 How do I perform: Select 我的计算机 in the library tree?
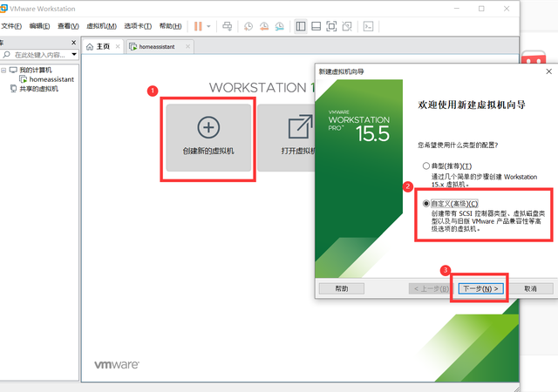(x=35, y=70)
